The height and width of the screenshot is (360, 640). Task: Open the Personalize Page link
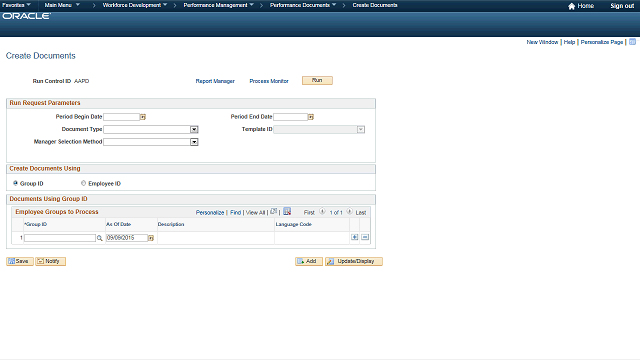pyautogui.click(x=602, y=42)
